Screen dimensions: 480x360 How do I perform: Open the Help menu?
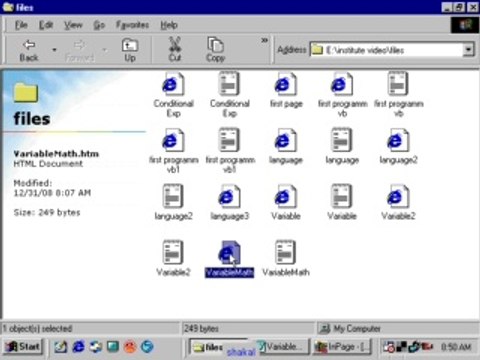click(169, 25)
